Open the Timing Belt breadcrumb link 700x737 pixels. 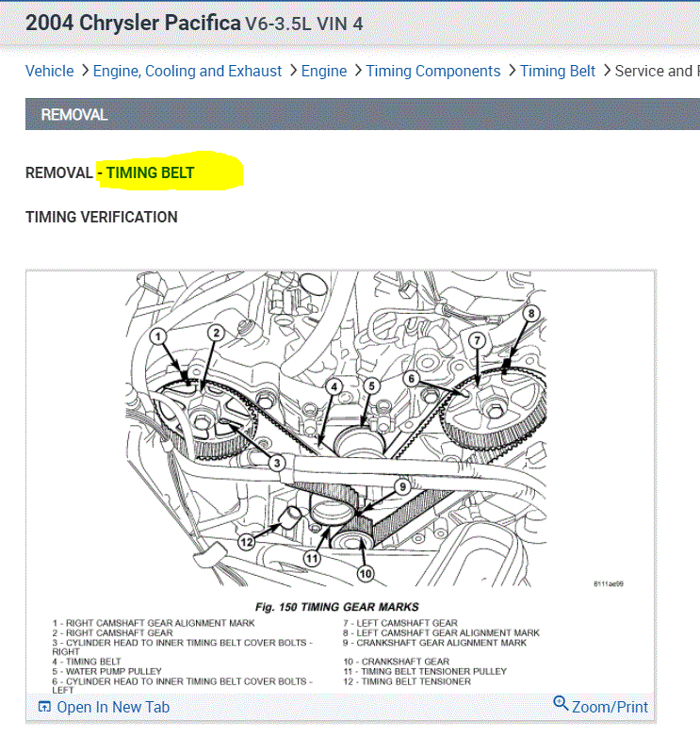557,71
